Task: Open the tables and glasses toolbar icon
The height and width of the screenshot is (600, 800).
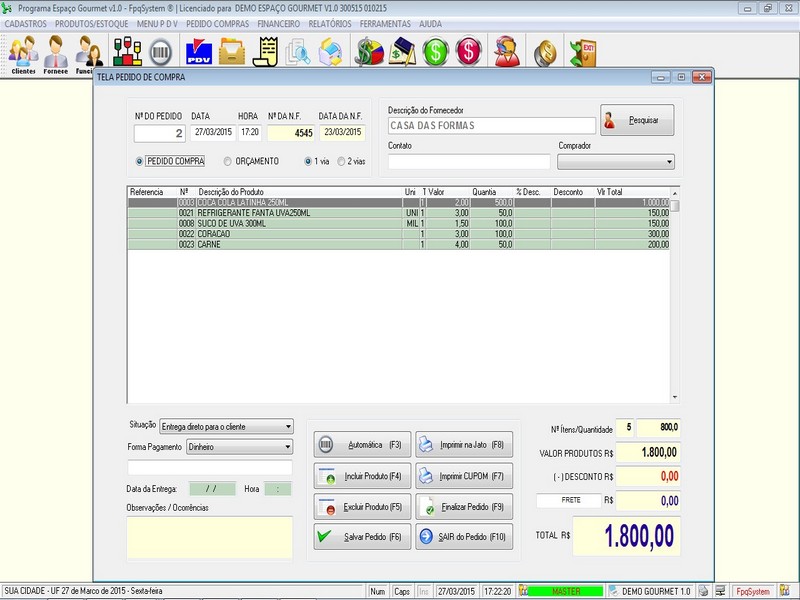Action: (x=127, y=51)
